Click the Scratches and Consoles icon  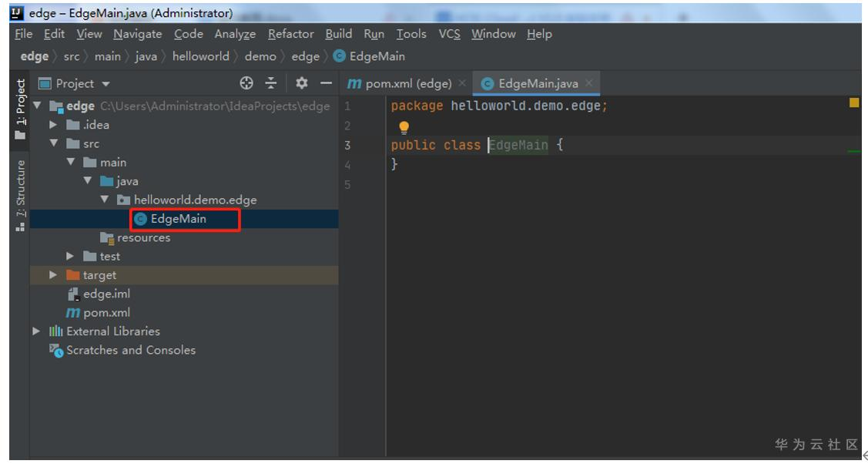(56, 351)
